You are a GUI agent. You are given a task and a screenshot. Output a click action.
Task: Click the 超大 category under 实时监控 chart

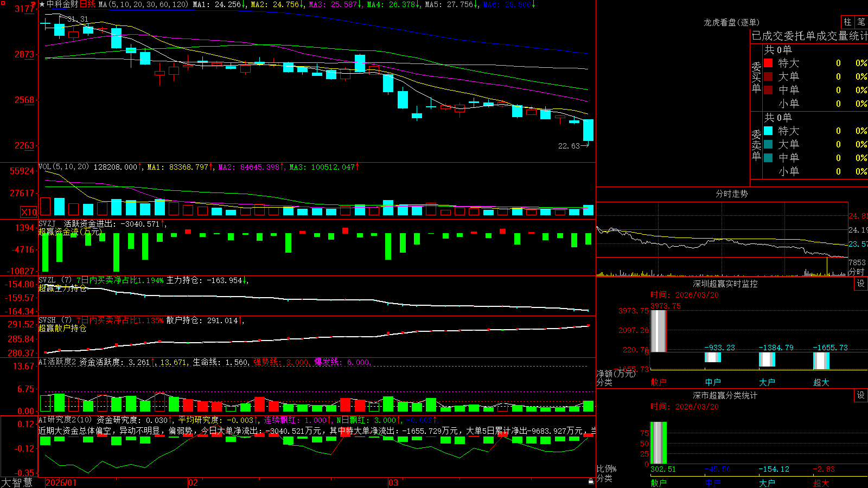tap(821, 382)
